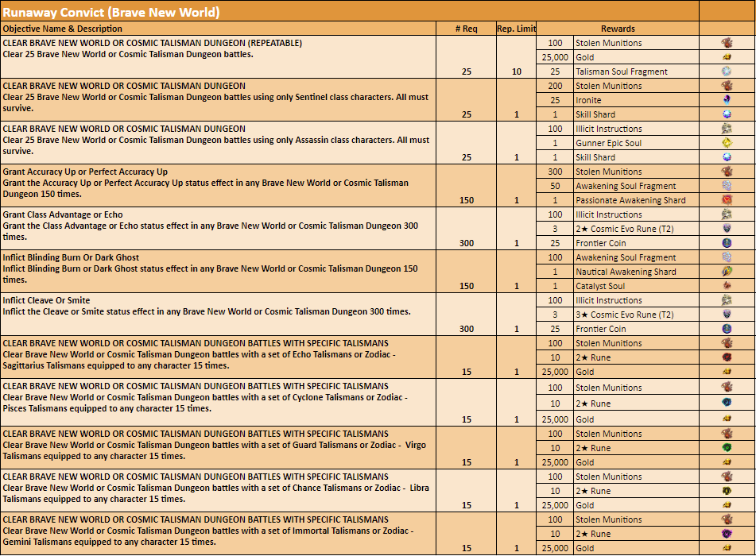This screenshot has width=756, height=556.
Task: Select the 'Talisman Soul Fragment' cell
Action: pos(636,71)
